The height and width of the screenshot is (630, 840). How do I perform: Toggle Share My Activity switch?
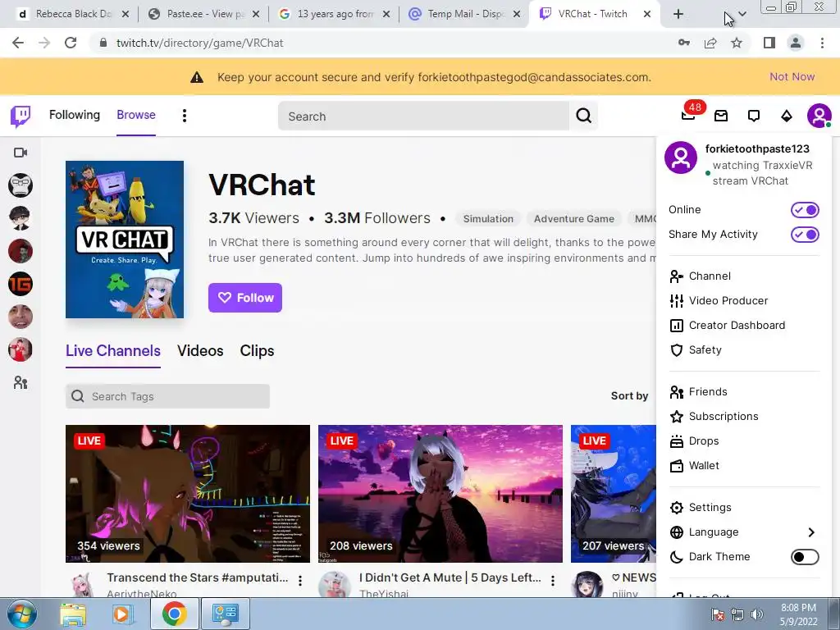tap(805, 235)
